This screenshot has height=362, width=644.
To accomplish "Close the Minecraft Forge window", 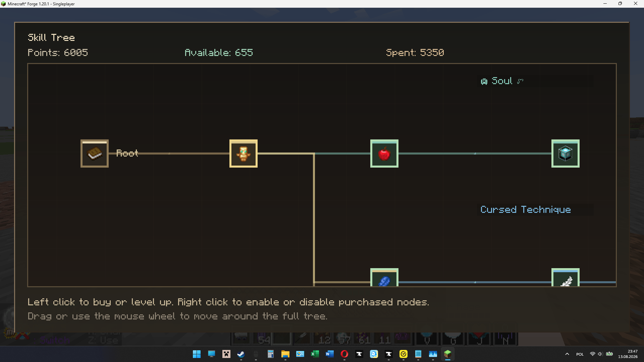I will coord(636,4).
